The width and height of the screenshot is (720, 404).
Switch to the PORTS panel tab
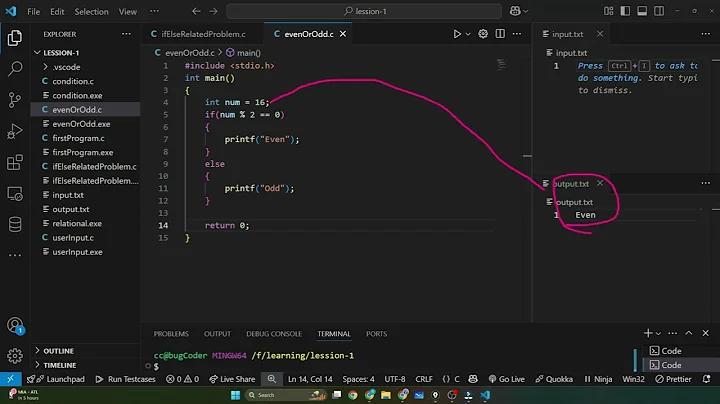[377, 334]
